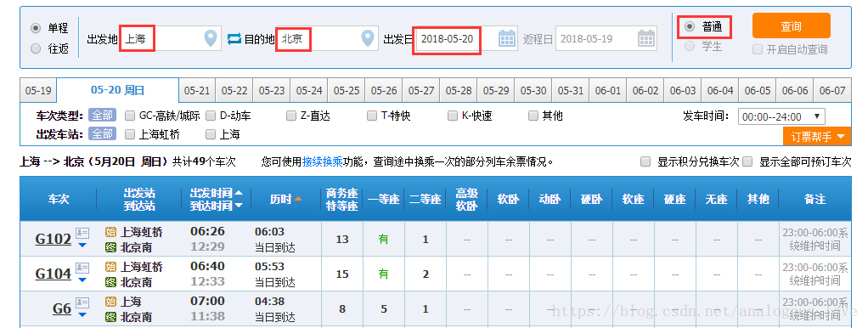Open train G6 details link
The height and width of the screenshot is (328, 868).
click(x=62, y=308)
